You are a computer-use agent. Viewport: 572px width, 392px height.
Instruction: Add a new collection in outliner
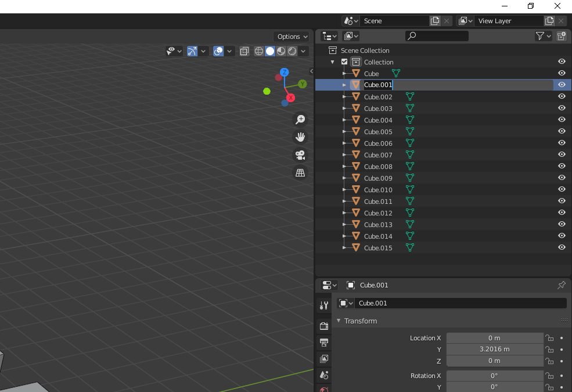[x=562, y=36]
